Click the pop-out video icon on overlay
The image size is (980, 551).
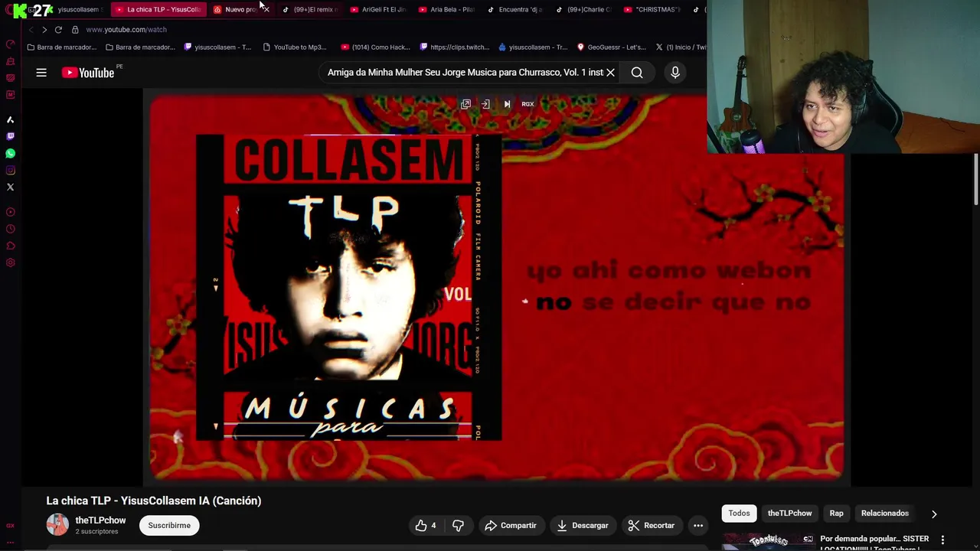click(465, 104)
